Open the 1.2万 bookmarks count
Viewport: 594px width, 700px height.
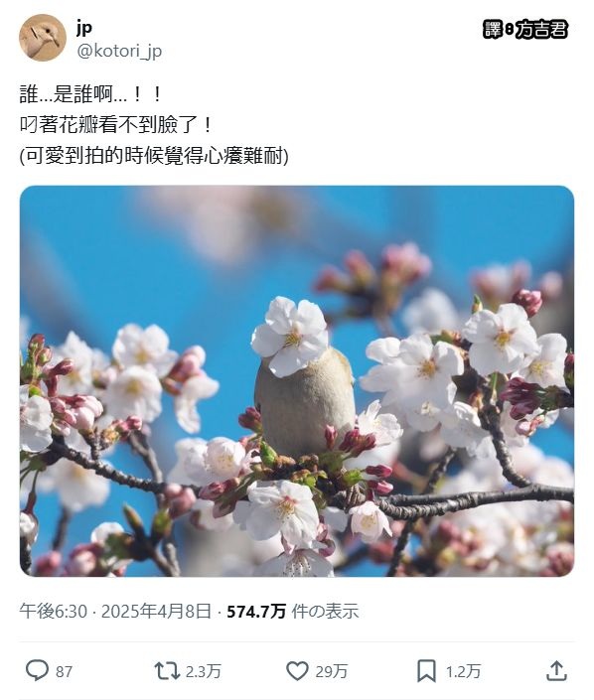coord(463,671)
